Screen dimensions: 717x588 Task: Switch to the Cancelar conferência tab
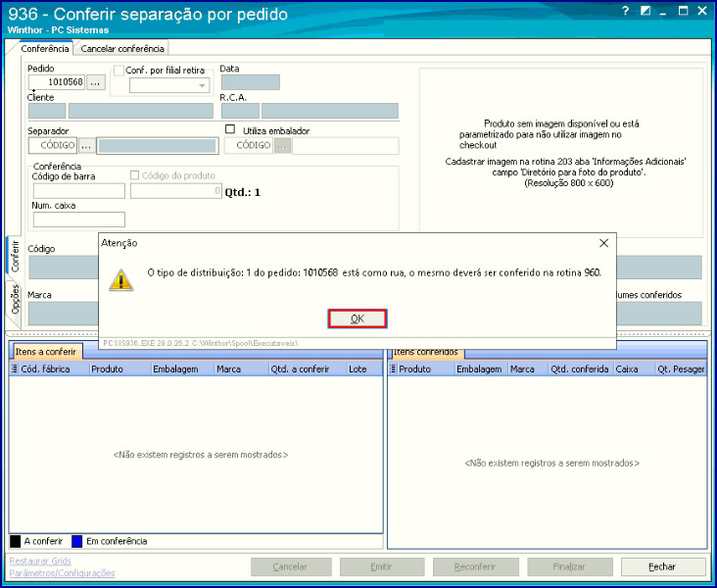(122, 48)
